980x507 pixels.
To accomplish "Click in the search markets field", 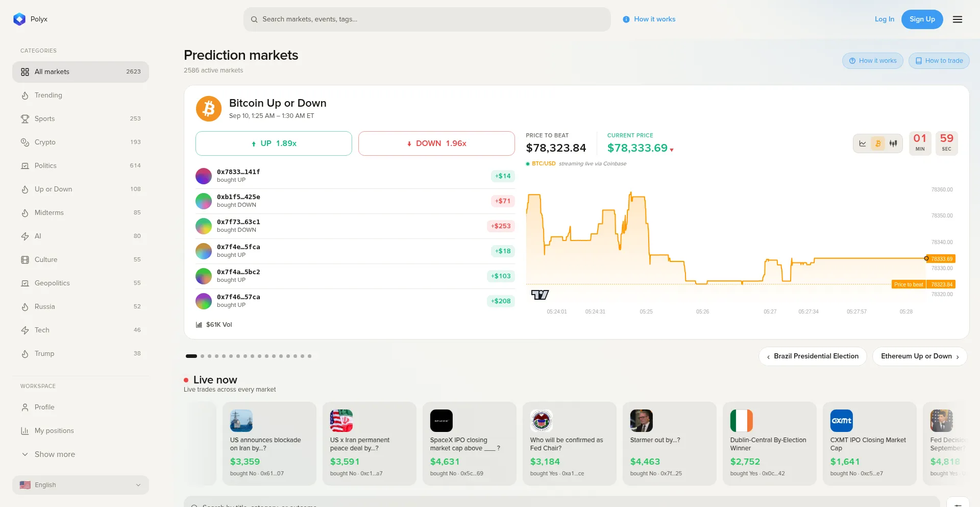I will (x=427, y=19).
